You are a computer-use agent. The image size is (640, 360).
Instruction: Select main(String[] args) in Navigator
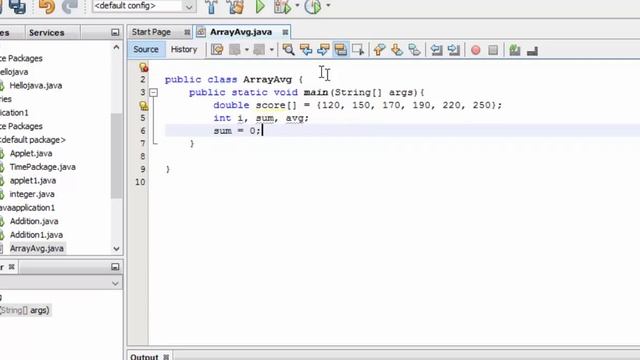25,310
